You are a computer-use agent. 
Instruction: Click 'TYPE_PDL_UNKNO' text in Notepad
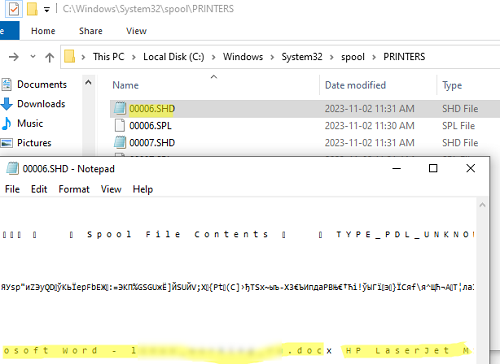point(405,234)
